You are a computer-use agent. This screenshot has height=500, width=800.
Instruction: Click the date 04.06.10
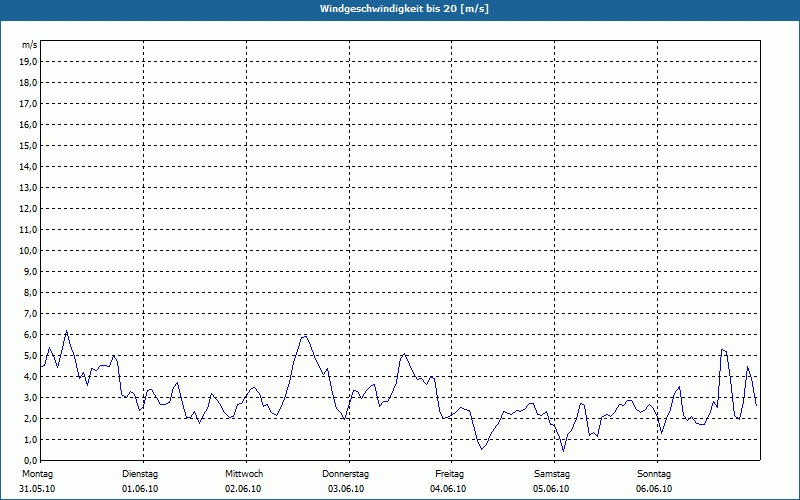[448, 489]
